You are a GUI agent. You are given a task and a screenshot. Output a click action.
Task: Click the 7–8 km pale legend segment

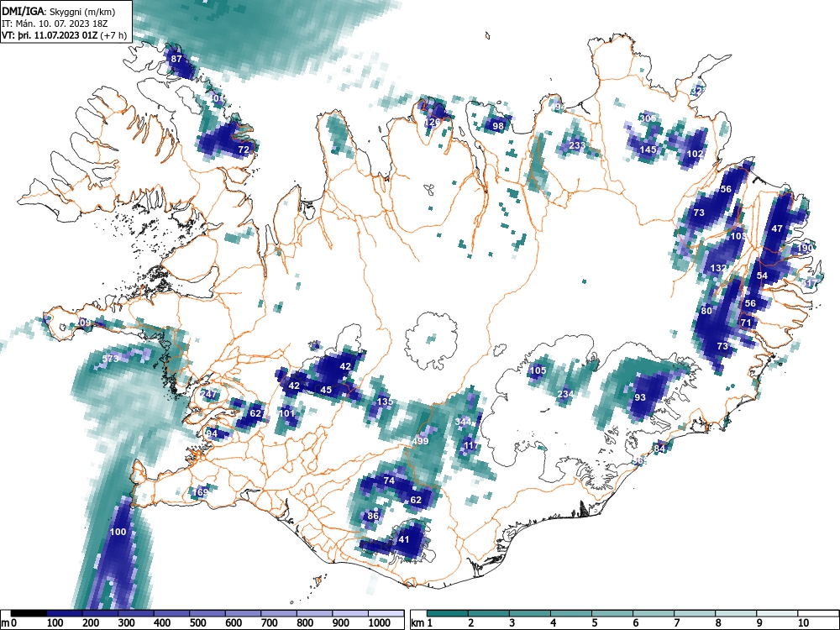696,613
